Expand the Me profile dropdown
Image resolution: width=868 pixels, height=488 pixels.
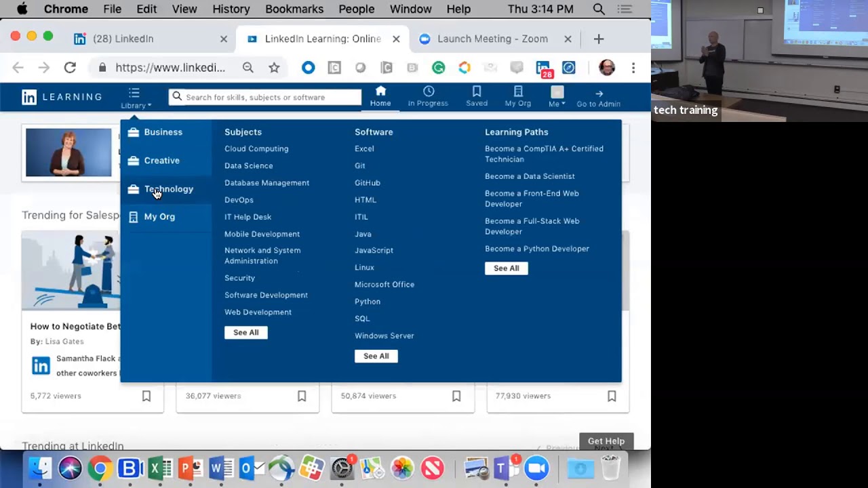tap(557, 96)
